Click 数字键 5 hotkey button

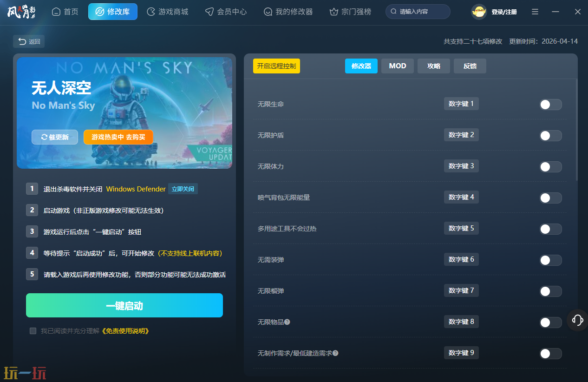click(x=461, y=228)
